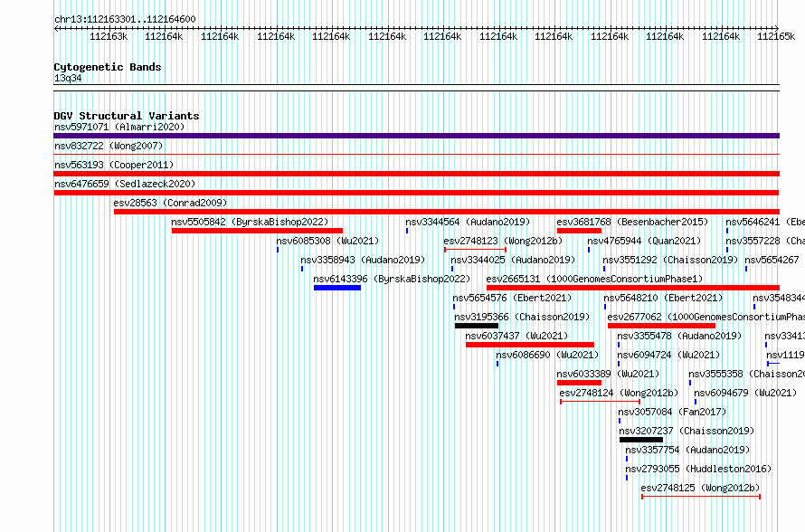The width and height of the screenshot is (805, 532).
Task: Click the red nsv5505842 variant bar
Action: pos(257,231)
